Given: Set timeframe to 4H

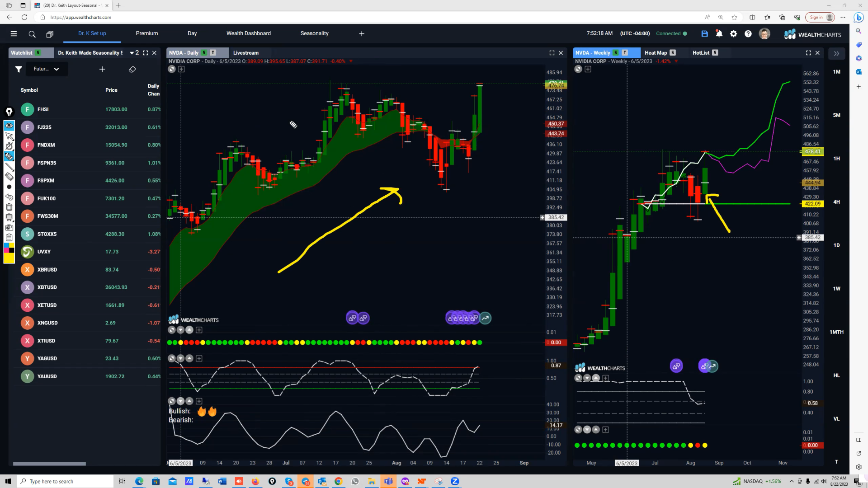Looking at the screenshot, I should tap(837, 202).
